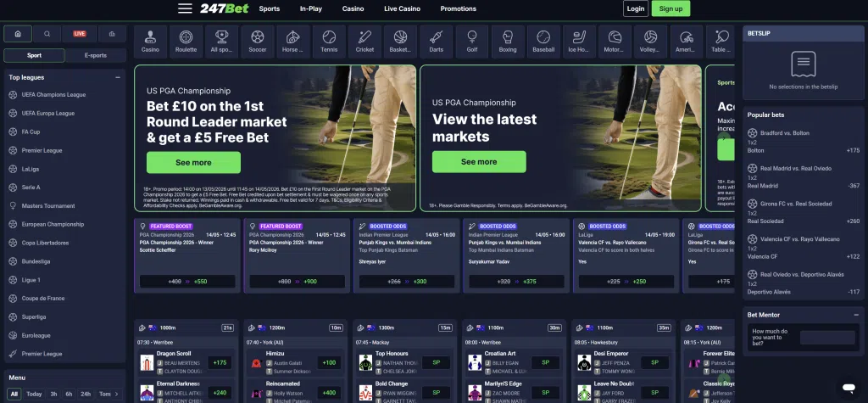Open the fourth sidebar tab icon
The height and width of the screenshot is (403, 868).
click(x=112, y=34)
